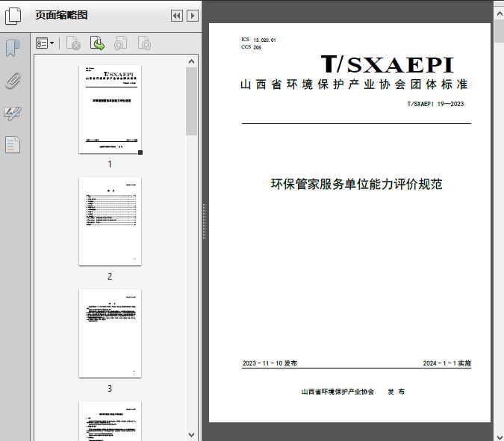Click the CCS Z05 text
Viewport: 504px width, 441px height.
click(251, 47)
